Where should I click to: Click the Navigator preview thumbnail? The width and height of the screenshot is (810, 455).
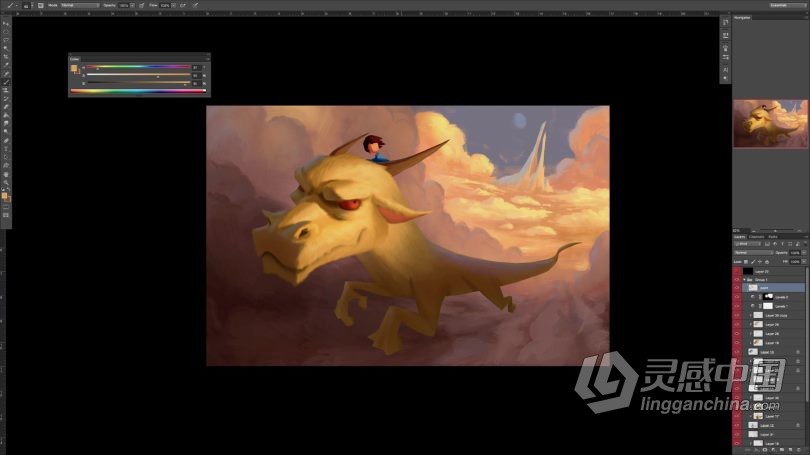[770, 123]
